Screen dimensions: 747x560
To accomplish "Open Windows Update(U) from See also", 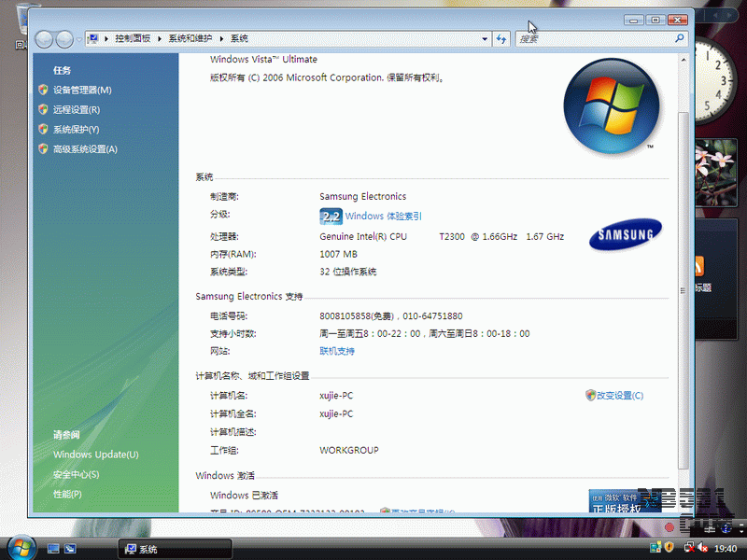I will coord(95,455).
